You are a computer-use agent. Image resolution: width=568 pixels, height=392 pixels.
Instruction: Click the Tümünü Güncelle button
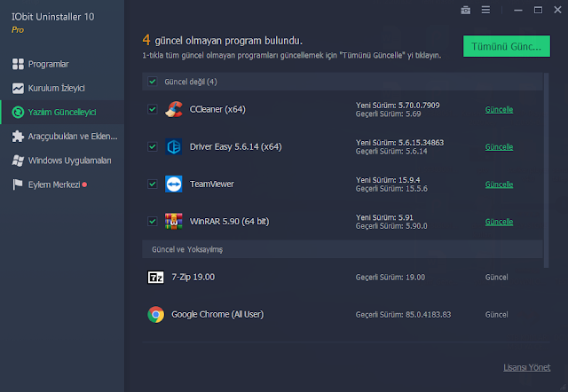(507, 46)
